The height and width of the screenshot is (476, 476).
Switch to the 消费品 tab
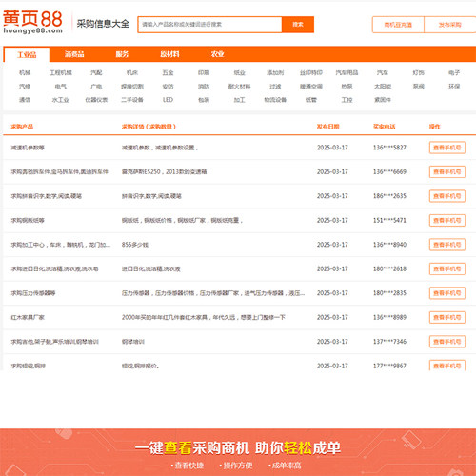click(74, 54)
